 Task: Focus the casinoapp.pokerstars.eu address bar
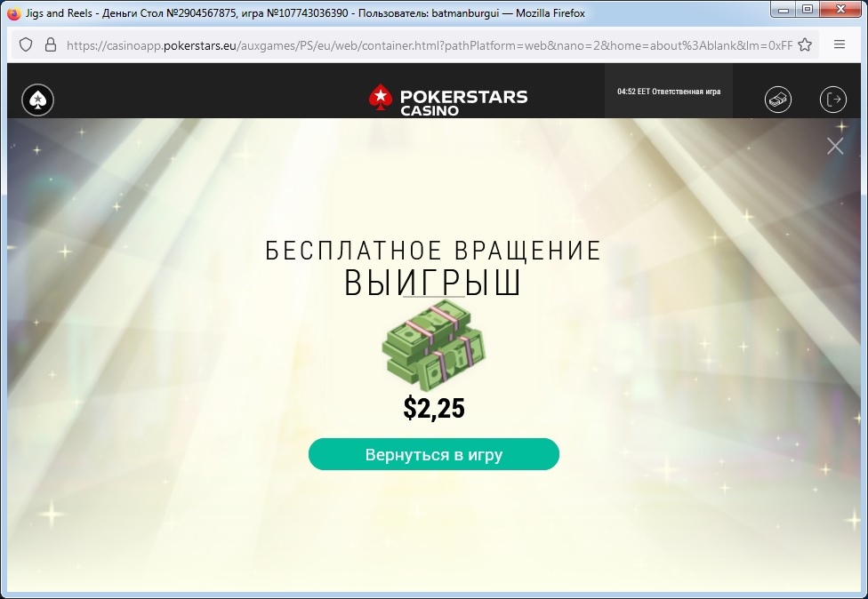tap(429, 45)
